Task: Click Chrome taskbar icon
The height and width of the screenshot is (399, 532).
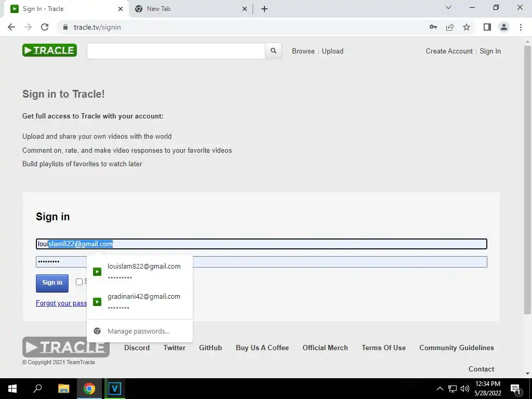Action: pos(89,389)
